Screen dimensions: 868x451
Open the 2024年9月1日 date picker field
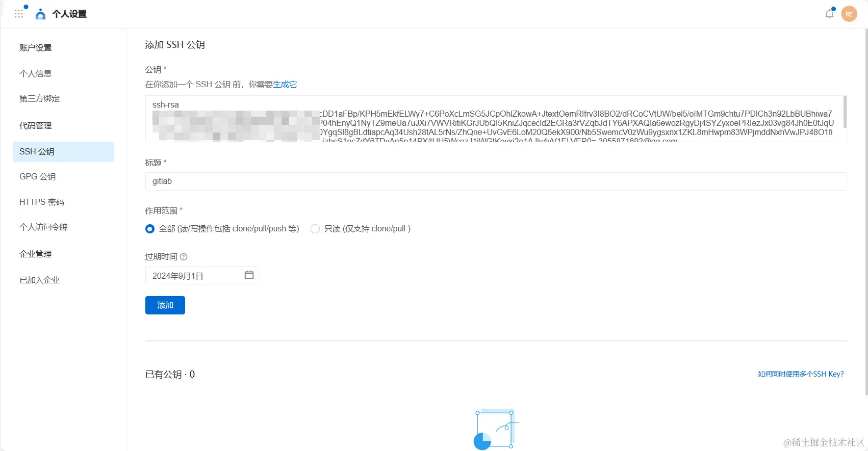(202, 275)
